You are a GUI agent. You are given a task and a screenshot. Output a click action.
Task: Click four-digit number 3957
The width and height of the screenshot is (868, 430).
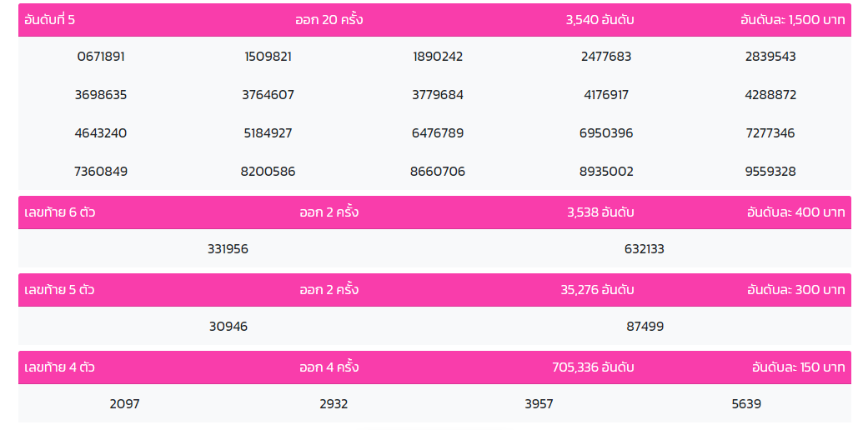pos(539,404)
